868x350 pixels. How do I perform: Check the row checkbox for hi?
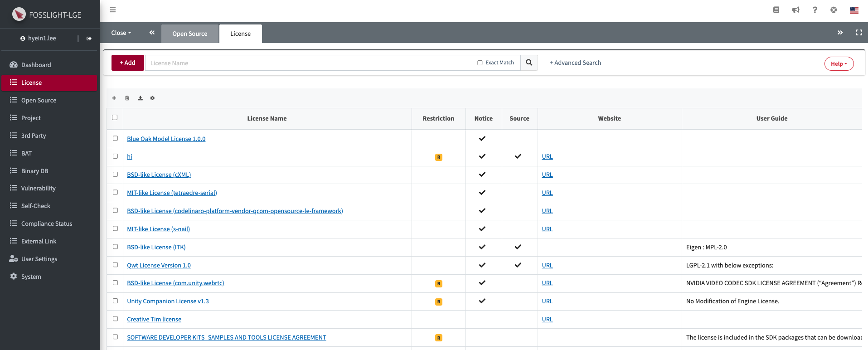pos(115,156)
